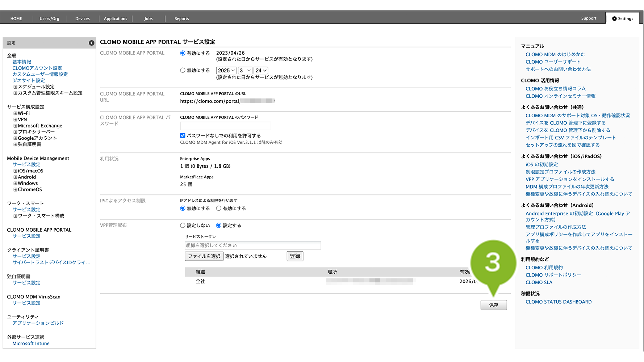Expand the Googleアカウント plus icon
This screenshot has width=644, height=362.
pos(16,138)
